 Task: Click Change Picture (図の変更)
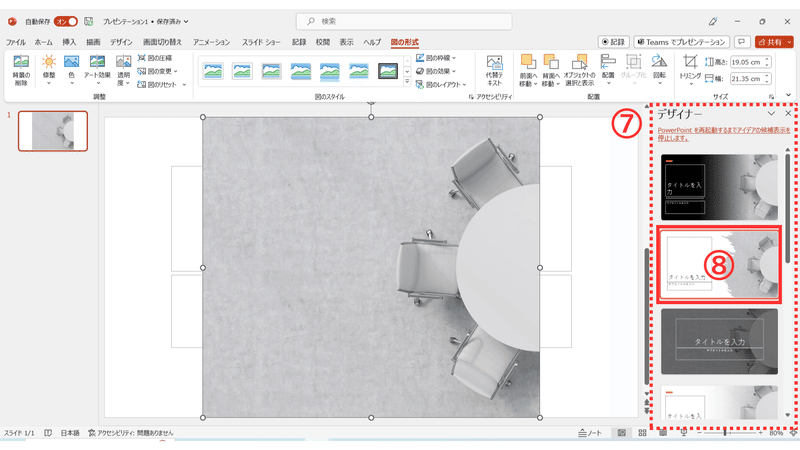[x=157, y=71]
